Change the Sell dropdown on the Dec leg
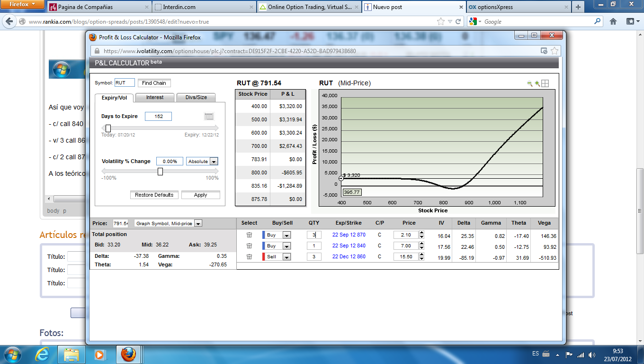Viewport: 644px width, 364px height. pyautogui.click(x=286, y=257)
